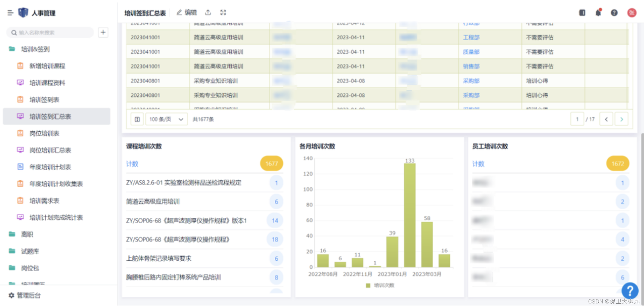Click the 质量部 department link
Image resolution: width=644 pixels, height=307 pixels.
pyautogui.click(x=471, y=52)
